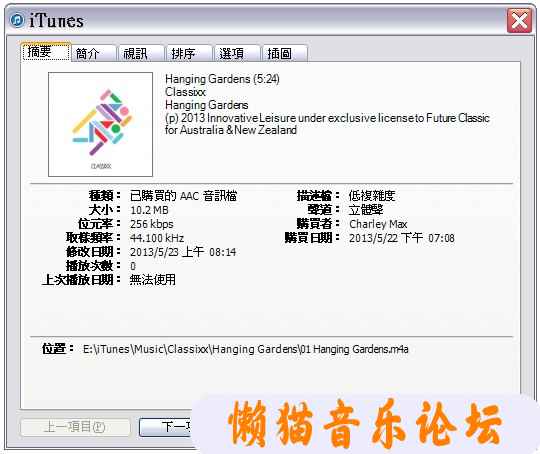Click the 上一項目 button

[75, 427]
